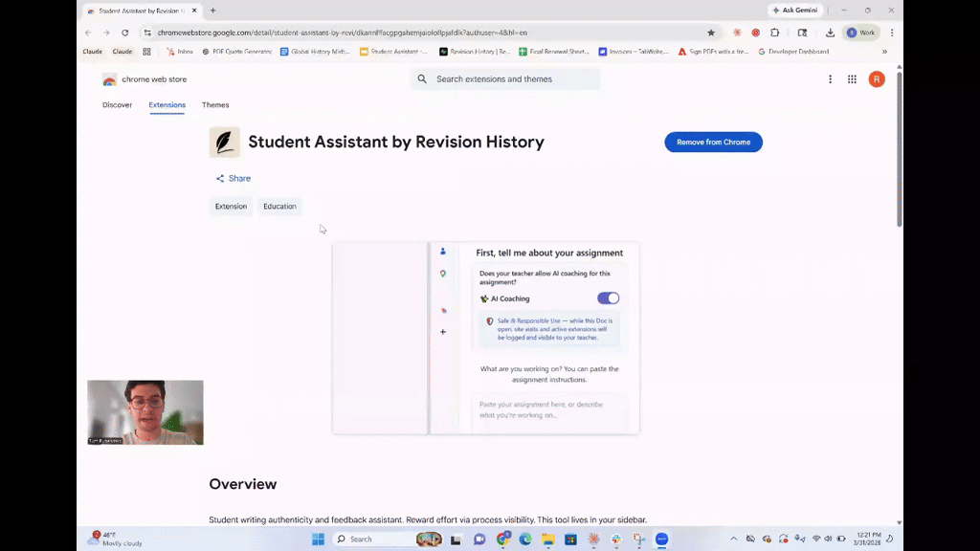Open the Inbox bookmark
This screenshot has height=551, width=980.
click(180, 52)
